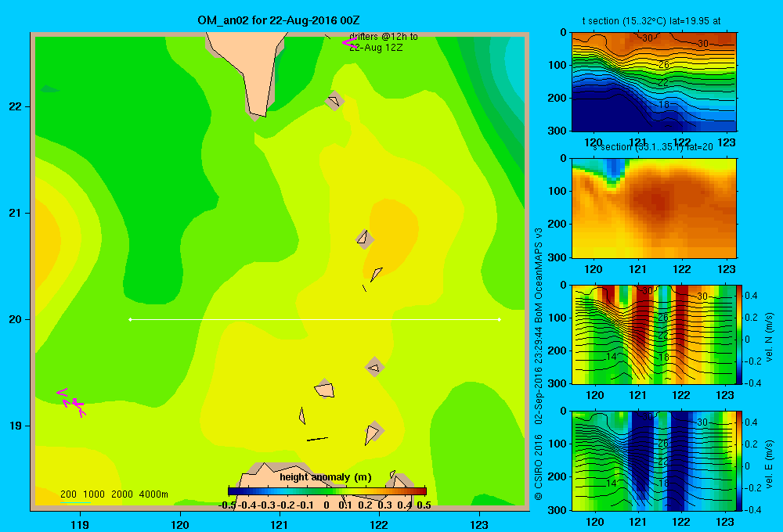The height and width of the screenshot is (532, 783).
Task: Open the northward velocity section panel
Action: tap(654, 334)
